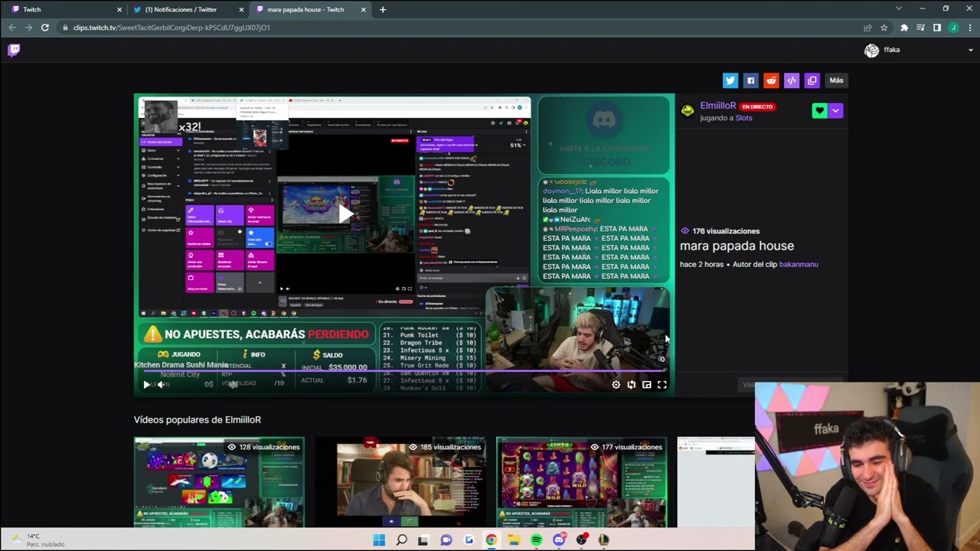The height and width of the screenshot is (551, 980).
Task: Play the clip with the center play button
Action: pyautogui.click(x=345, y=215)
